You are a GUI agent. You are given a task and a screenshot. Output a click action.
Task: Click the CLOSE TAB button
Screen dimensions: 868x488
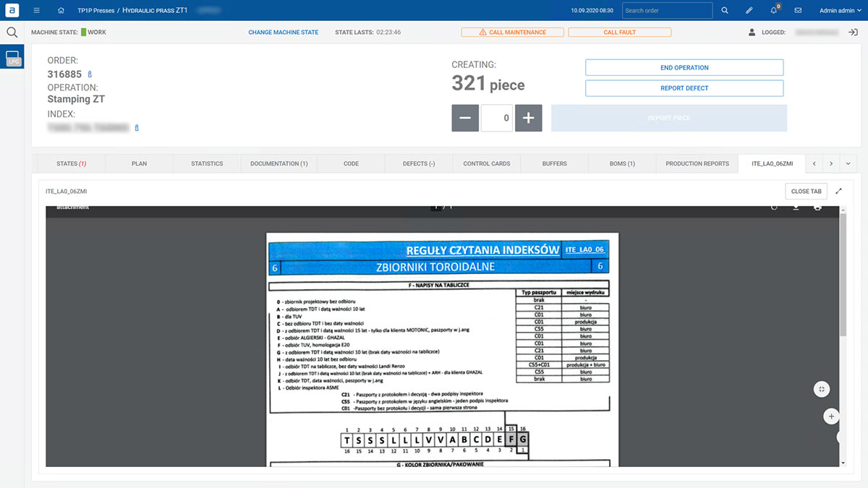(806, 192)
